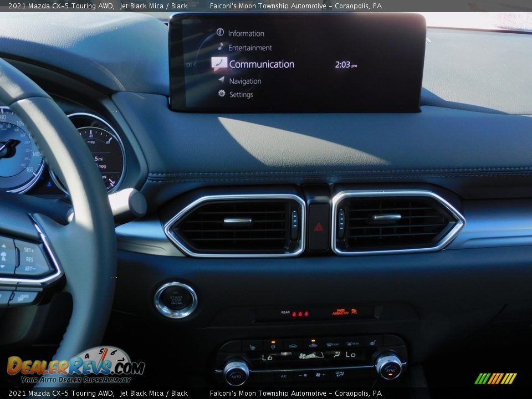532x399 pixels.
Task: Push the airflow mode selector button
Action: [340, 374]
